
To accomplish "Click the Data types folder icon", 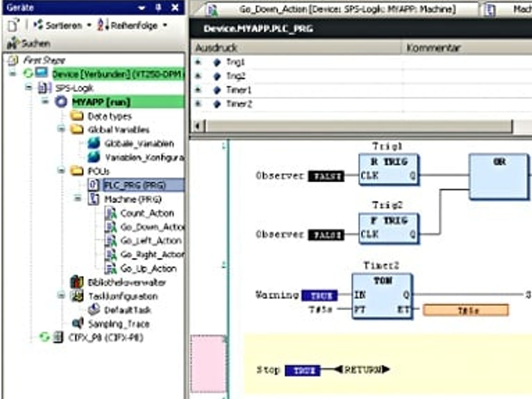I will click(77, 116).
